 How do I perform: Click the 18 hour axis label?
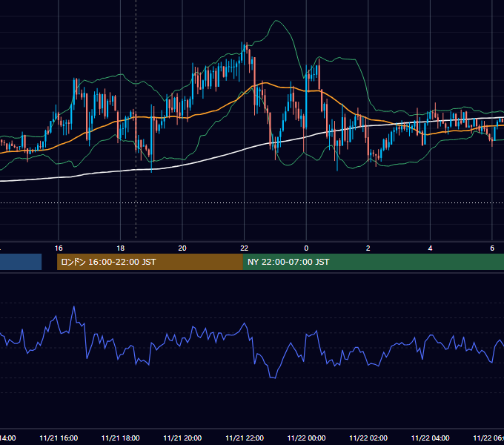(x=121, y=248)
